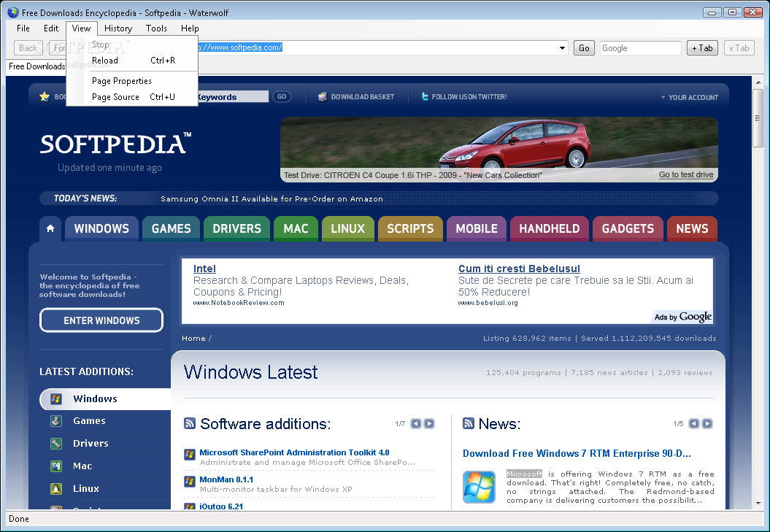Open the GADGETS category tab
Screen dimensions: 770x532
pos(628,228)
